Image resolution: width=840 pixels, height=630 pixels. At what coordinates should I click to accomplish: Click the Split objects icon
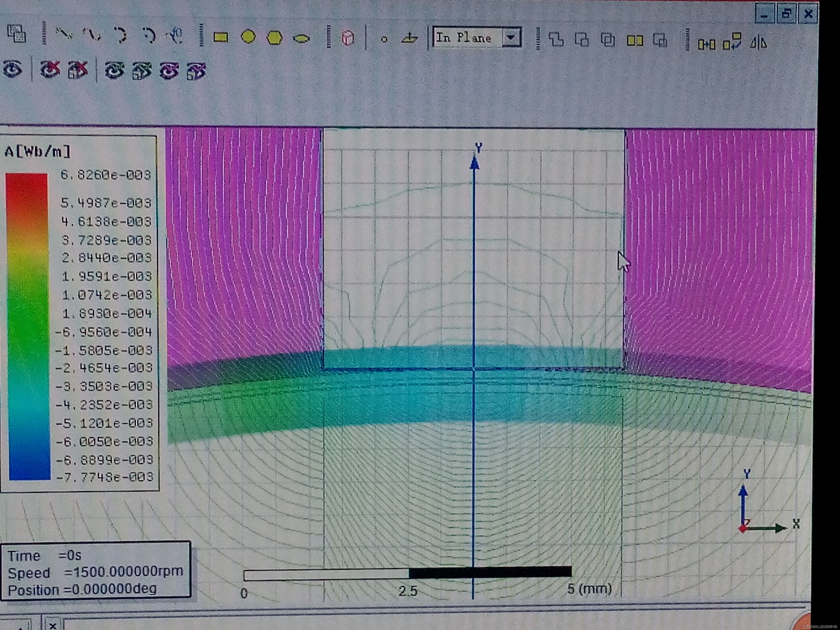(x=635, y=40)
